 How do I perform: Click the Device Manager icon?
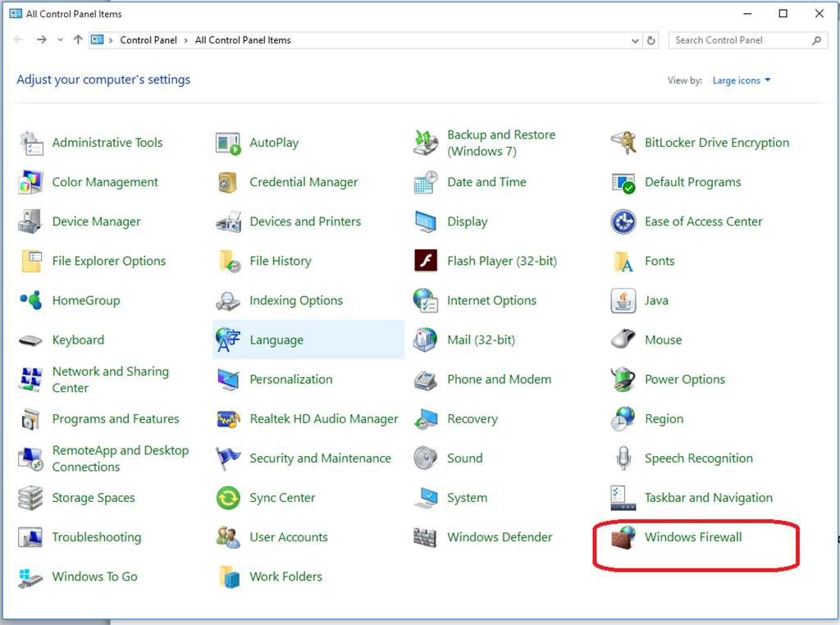coord(30,221)
